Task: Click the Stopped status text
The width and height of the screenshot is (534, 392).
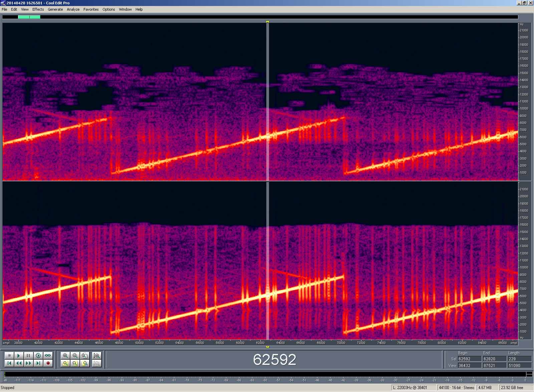Action: point(8,388)
